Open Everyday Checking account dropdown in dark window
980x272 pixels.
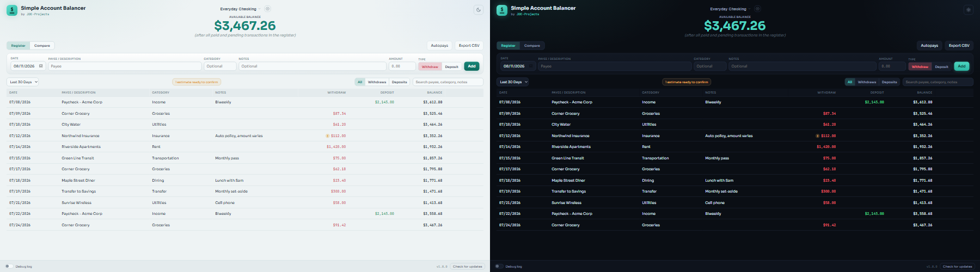pos(730,9)
